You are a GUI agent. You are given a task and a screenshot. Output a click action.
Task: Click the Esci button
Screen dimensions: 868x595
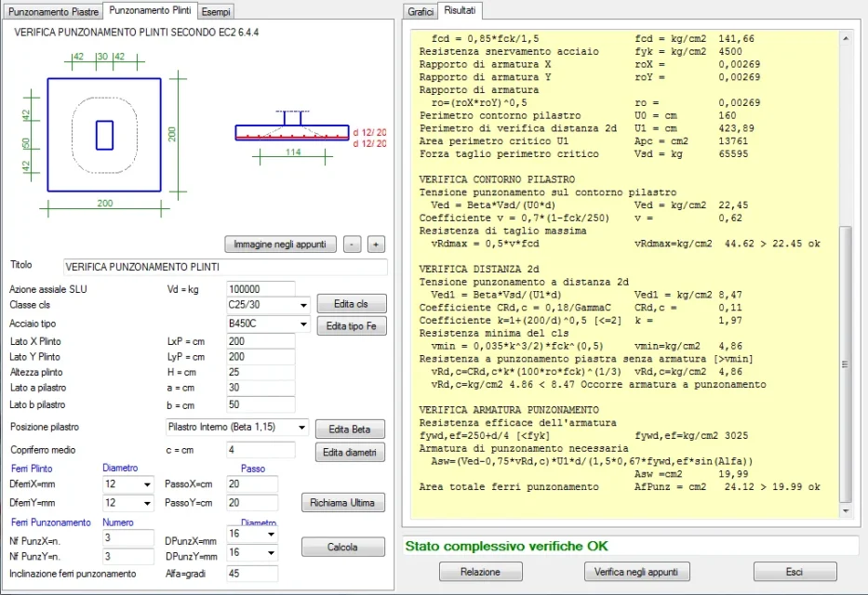795,572
